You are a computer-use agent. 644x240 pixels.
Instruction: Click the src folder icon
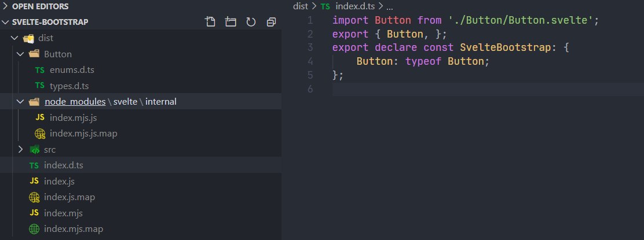35,150
